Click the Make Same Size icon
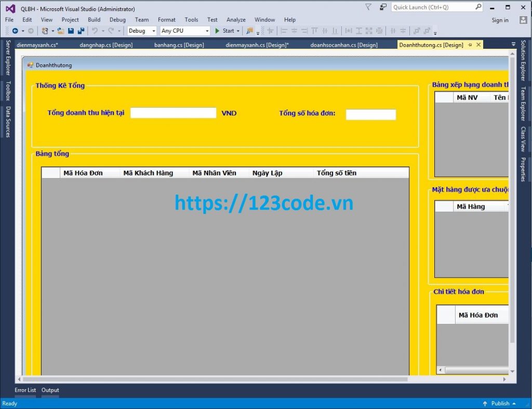 (368, 31)
